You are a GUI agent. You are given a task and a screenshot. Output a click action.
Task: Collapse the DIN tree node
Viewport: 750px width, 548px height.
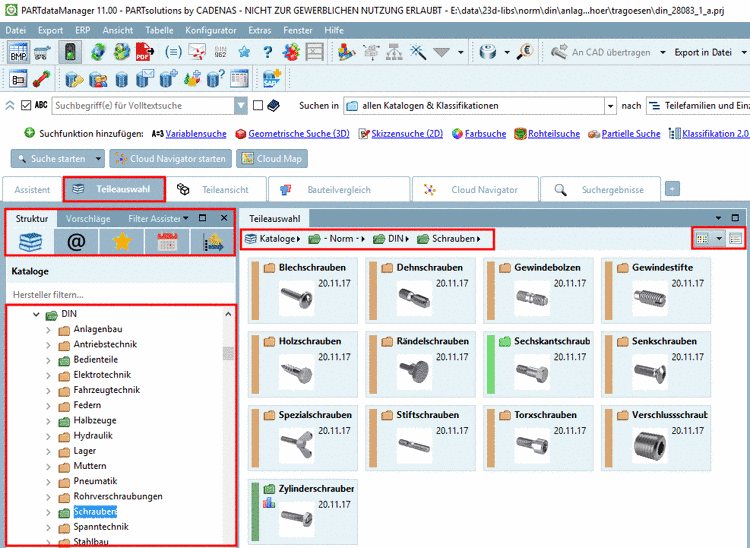36,314
